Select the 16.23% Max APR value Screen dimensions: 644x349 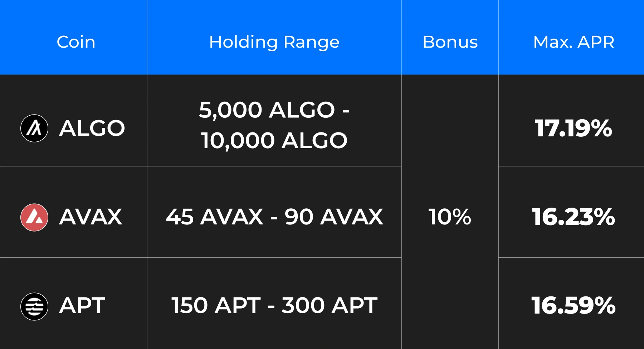[574, 217]
